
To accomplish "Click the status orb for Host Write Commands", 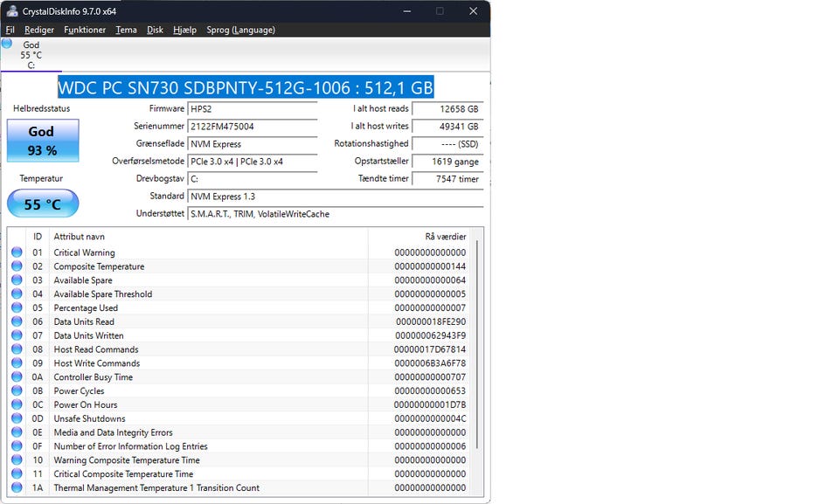I will click(17, 363).
